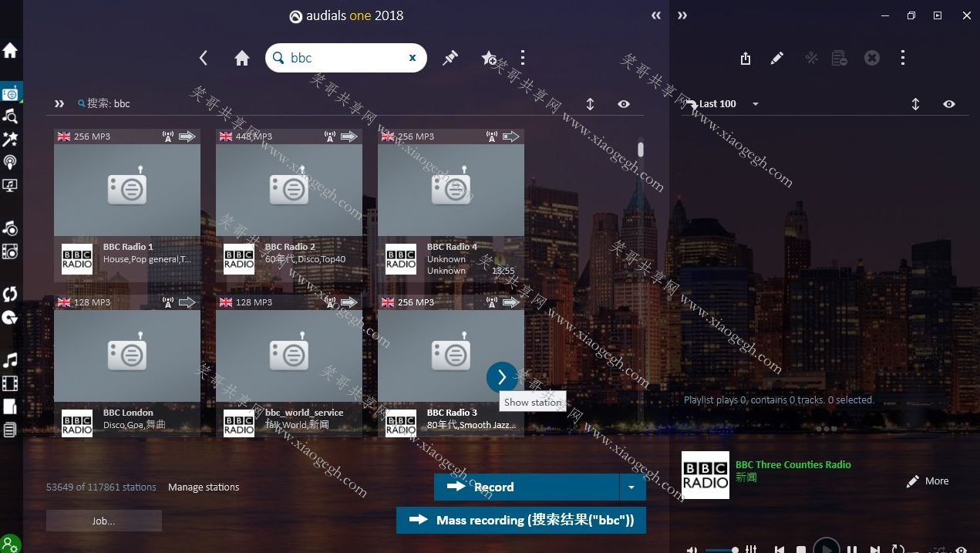Open the Music library note icon
The height and width of the screenshot is (553, 980).
pyautogui.click(x=10, y=360)
